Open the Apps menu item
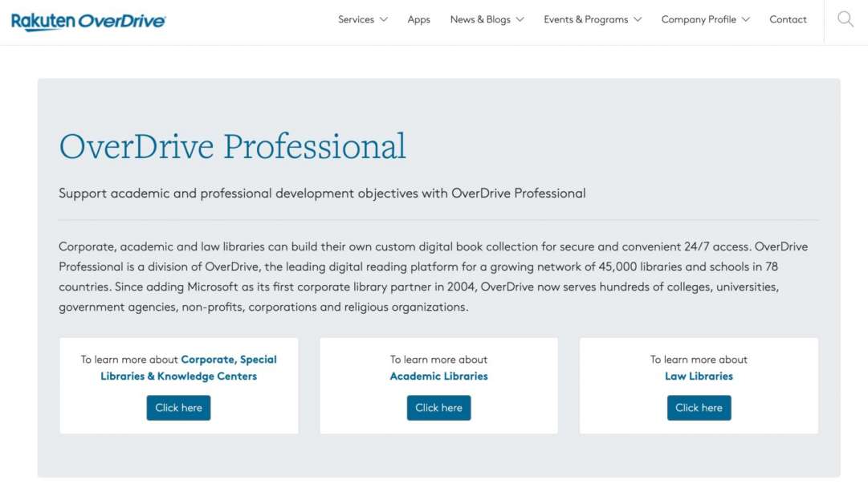This screenshot has width=868, height=493. [418, 19]
